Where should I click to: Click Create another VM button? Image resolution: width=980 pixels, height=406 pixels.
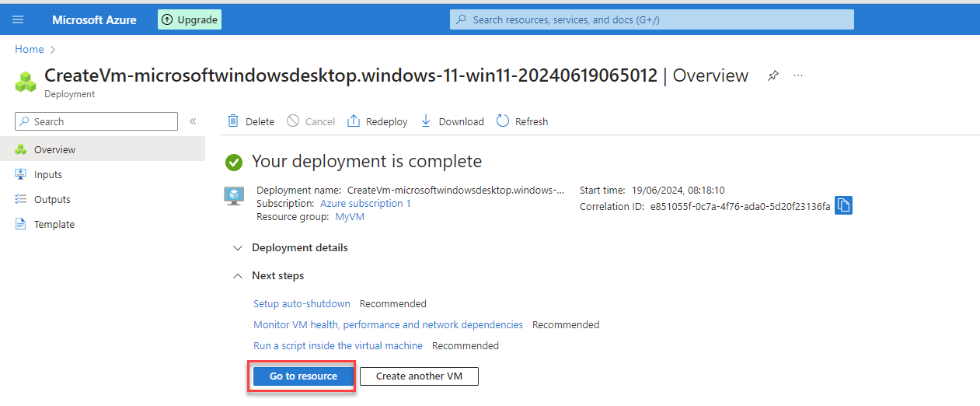point(419,376)
